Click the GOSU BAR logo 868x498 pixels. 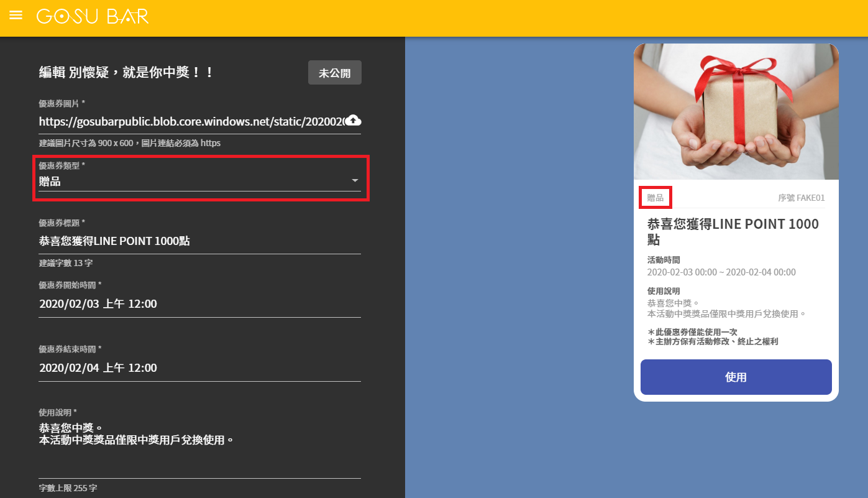click(93, 16)
